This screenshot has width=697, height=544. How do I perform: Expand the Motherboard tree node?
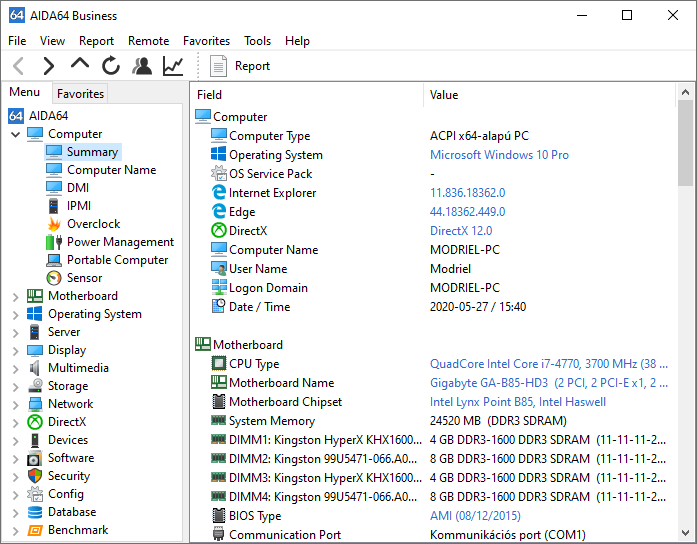16,296
